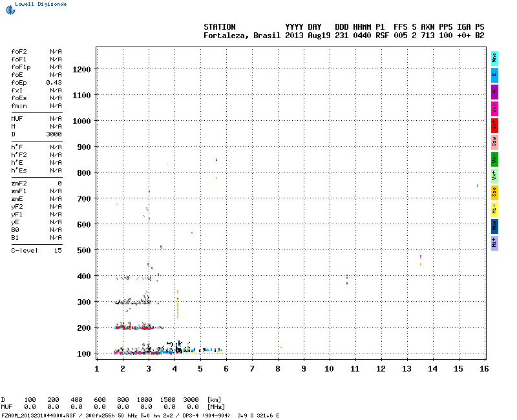Viewport: 517px width, 420px height.
Task: Click the 16 MHz frequency axis label
Action: pyautogui.click(x=483, y=369)
